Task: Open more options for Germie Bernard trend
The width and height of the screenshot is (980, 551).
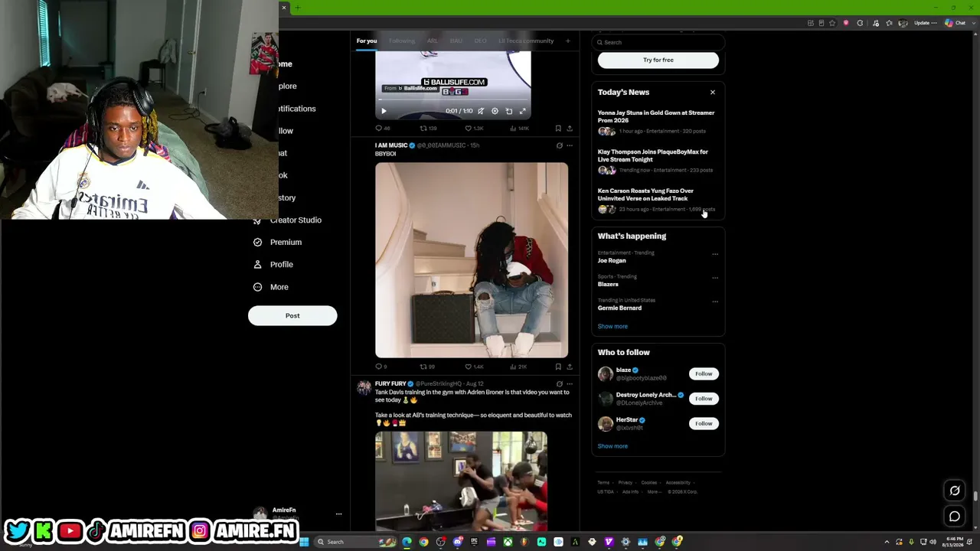Action: click(715, 301)
